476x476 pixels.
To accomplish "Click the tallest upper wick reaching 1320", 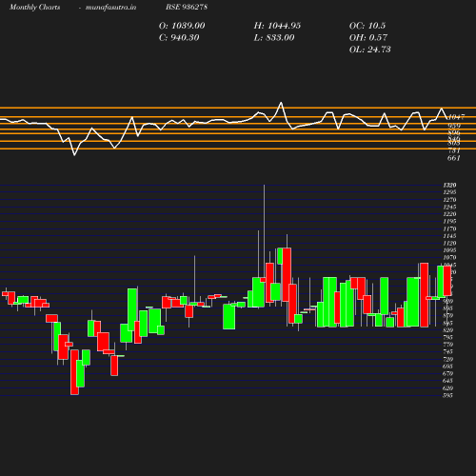I will point(264,231).
